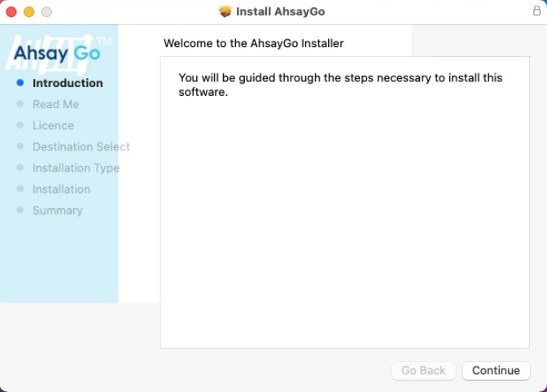Click the bullet beside Summary
The image size is (547, 392).
tap(20, 210)
